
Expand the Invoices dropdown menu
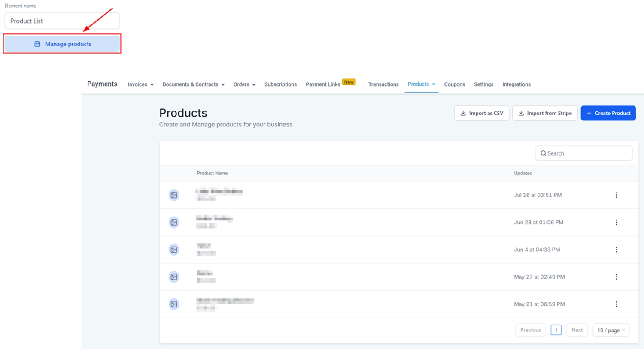pos(140,84)
